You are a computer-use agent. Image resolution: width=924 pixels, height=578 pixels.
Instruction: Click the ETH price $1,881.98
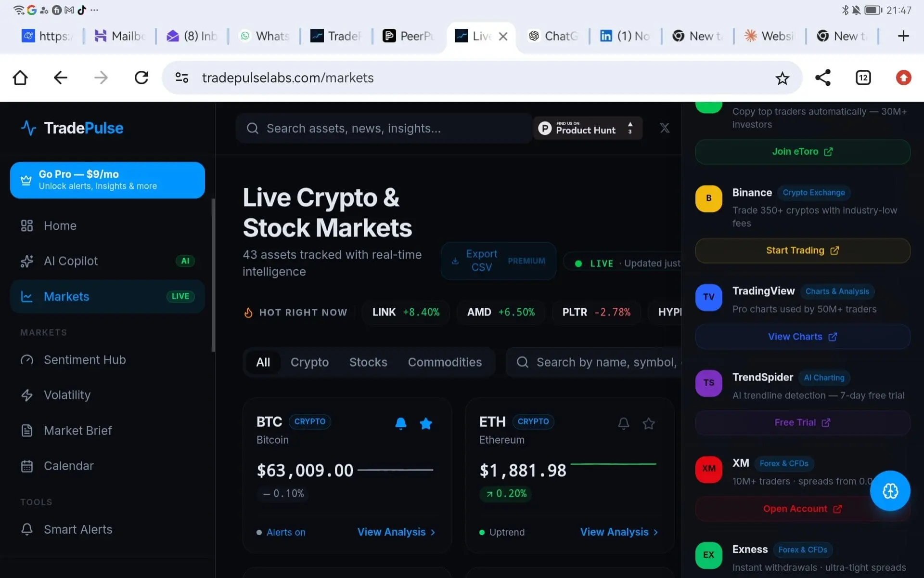[x=523, y=471]
